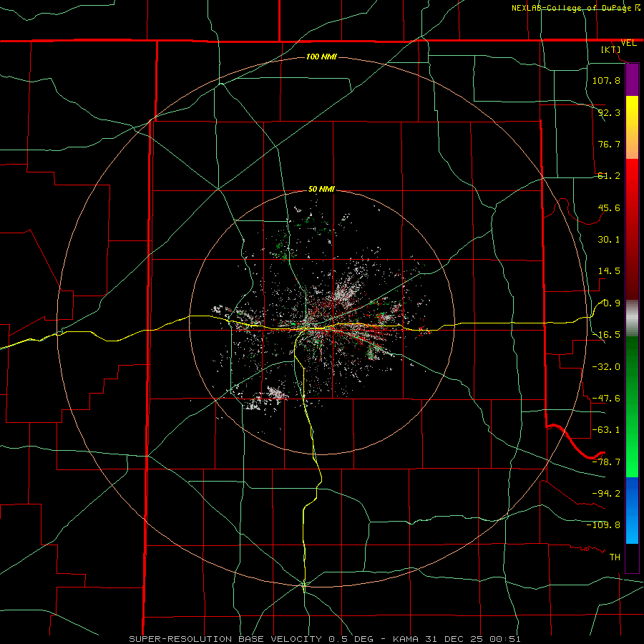Viewport: 644px width, 644px height.
Task: Pick the blue segment of the velocity scale
Action: [632, 510]
